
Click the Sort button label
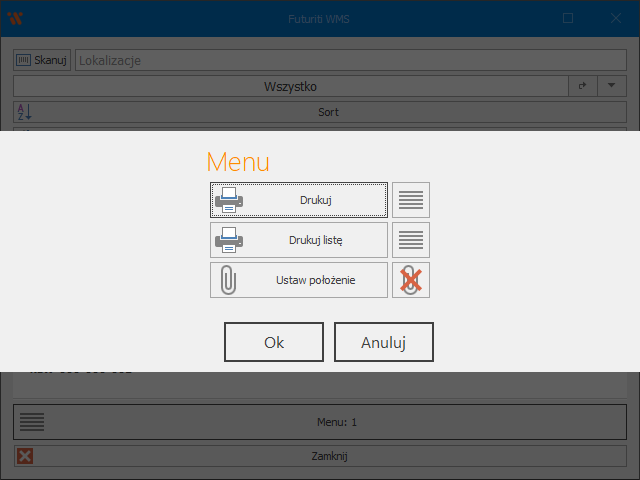328,112
